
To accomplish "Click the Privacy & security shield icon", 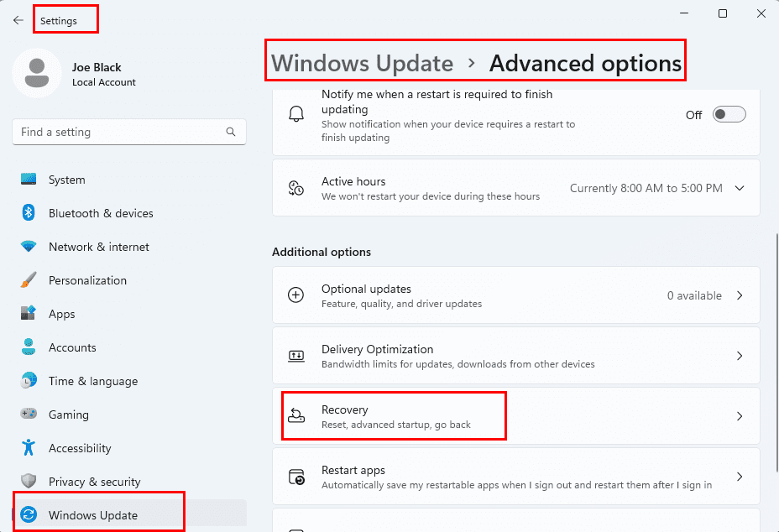I will (x=29, y=481).
